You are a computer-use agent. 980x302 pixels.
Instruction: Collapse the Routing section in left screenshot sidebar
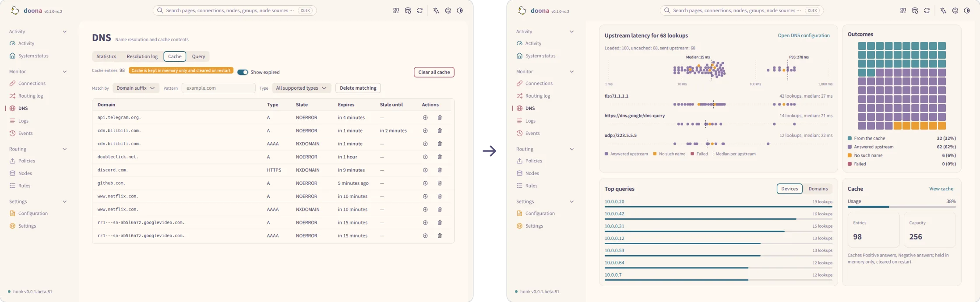[65, 149]
